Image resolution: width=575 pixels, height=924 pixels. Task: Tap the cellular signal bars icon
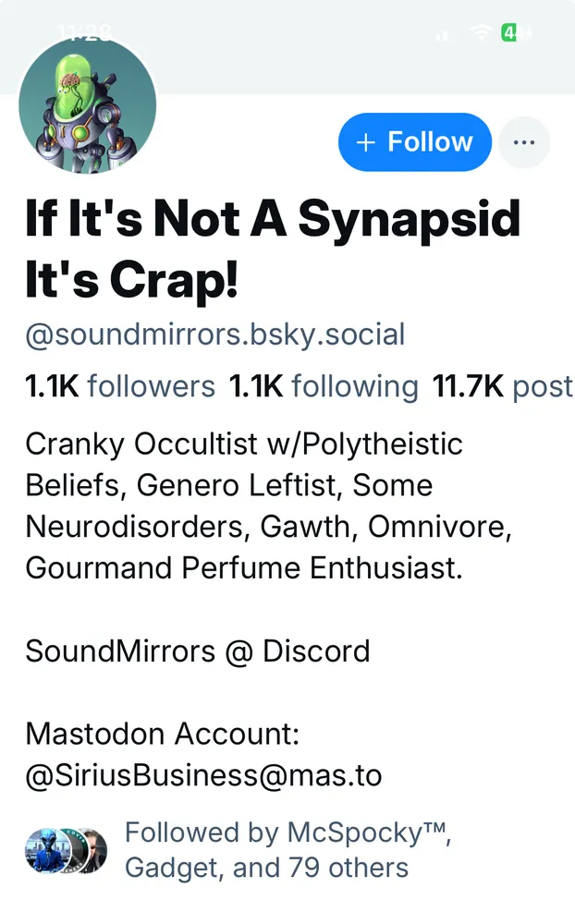coord(443,35)
